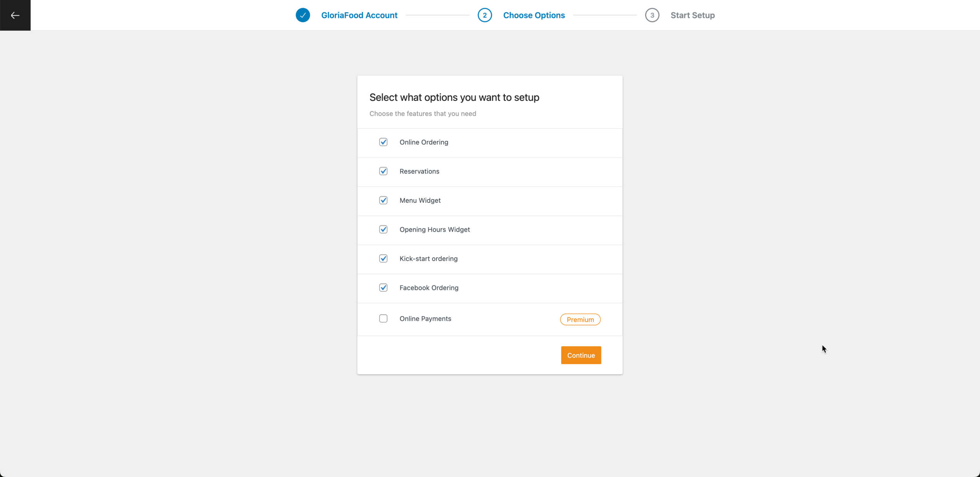Click the Kick-start ordering label
This screenshot has width=980, height=477.
(x=428, y=259)
